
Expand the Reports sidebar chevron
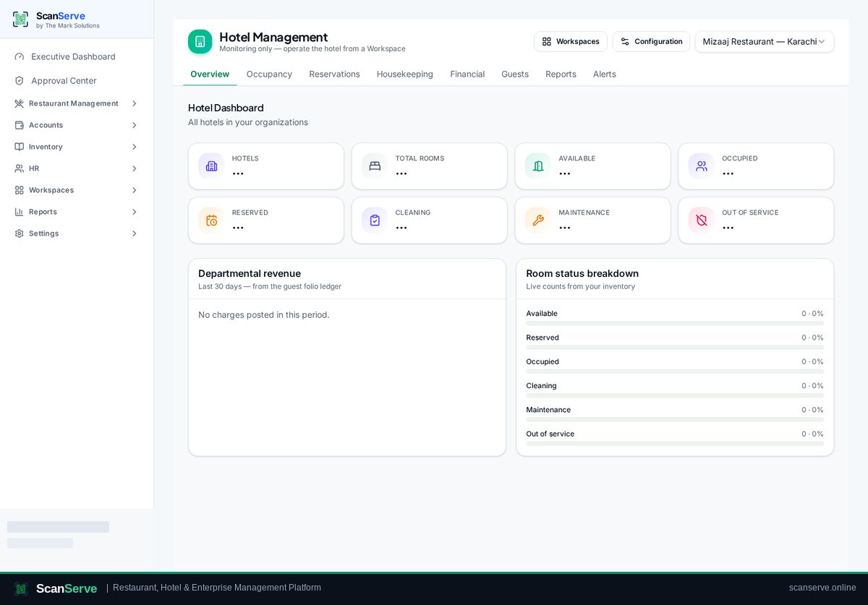click(134, 212)
